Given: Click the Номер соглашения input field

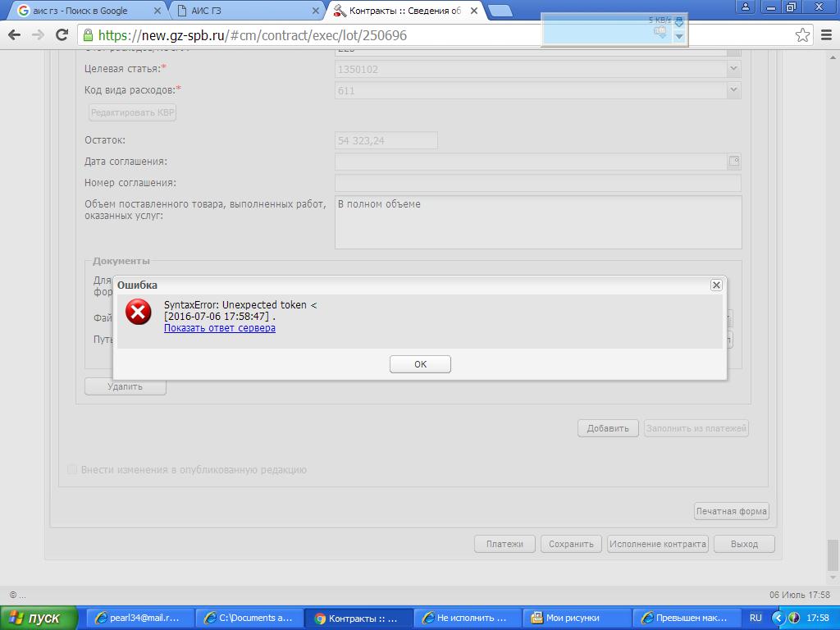Looking at the screenshot, I should click(x=538, y=183).
